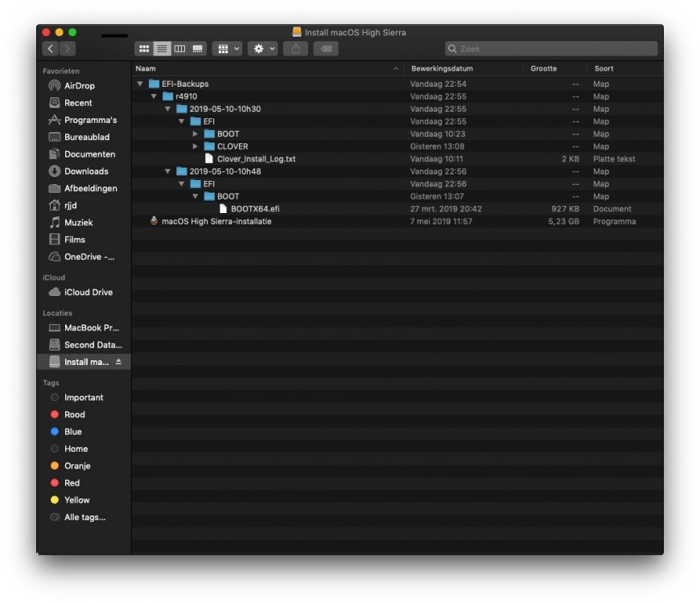Click the Blue tag color
Viewport: 700px width, 603px height.
(72, 432)
